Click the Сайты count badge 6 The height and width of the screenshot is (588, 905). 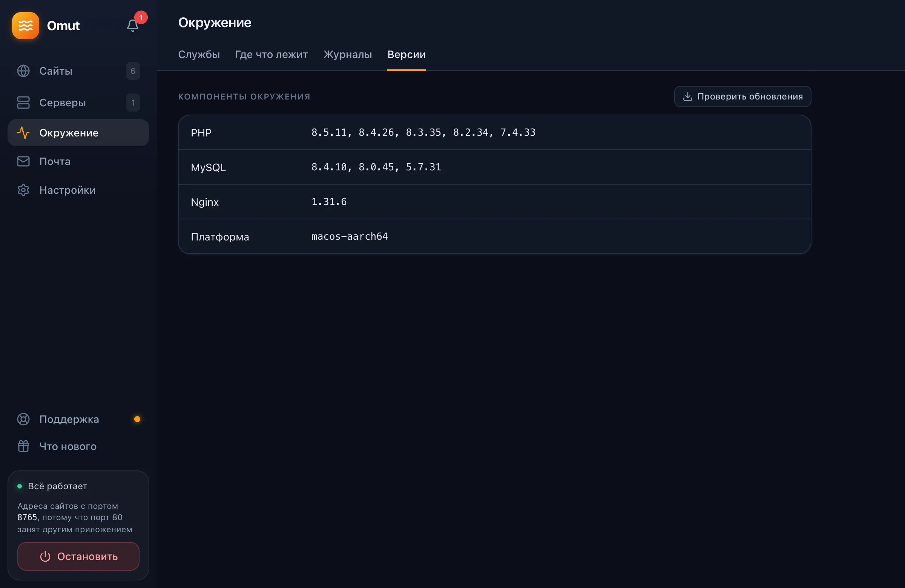(133, 71)
